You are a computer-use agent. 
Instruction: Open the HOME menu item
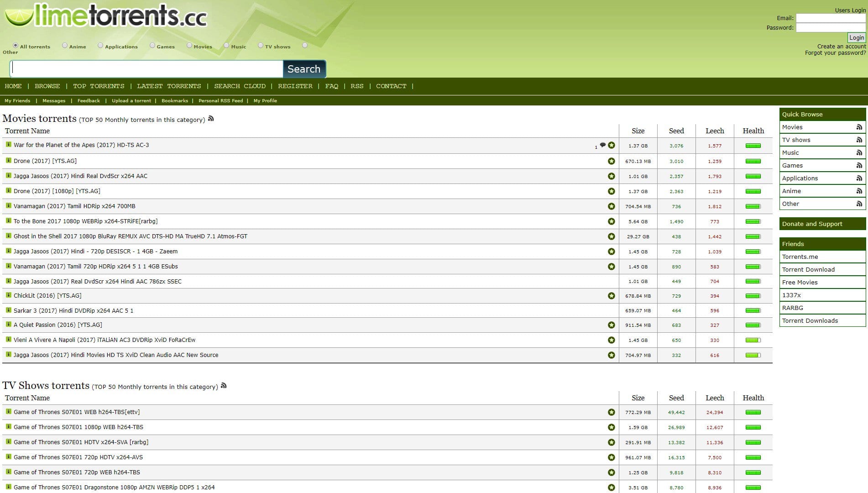[x=13, y=86]
